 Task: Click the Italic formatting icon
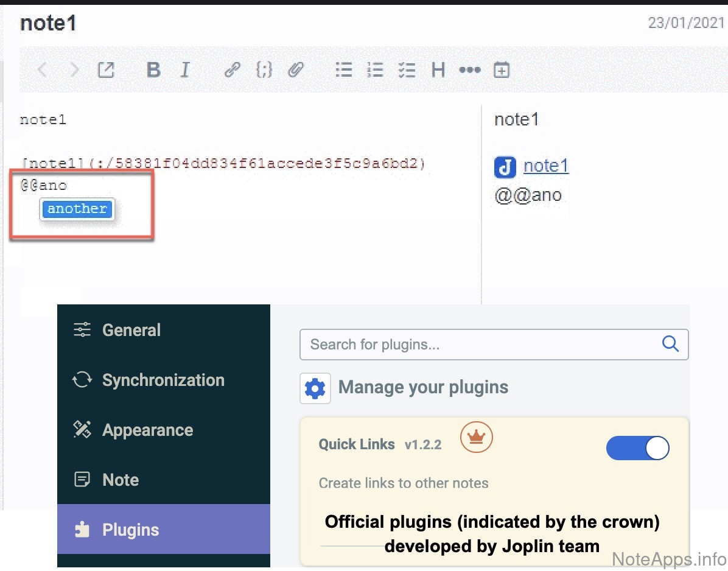click(x=185, y=70)
